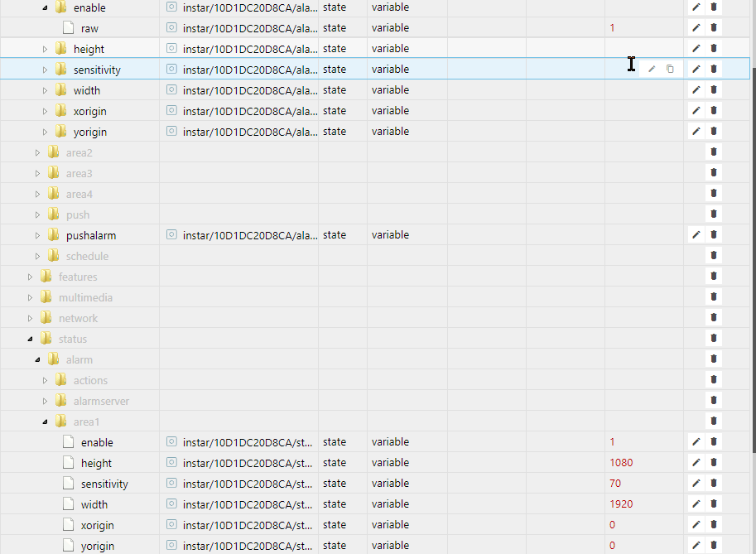The image size is (756, 554).
Task: Expand the multimedia folder
Action: tap(31, 297)
